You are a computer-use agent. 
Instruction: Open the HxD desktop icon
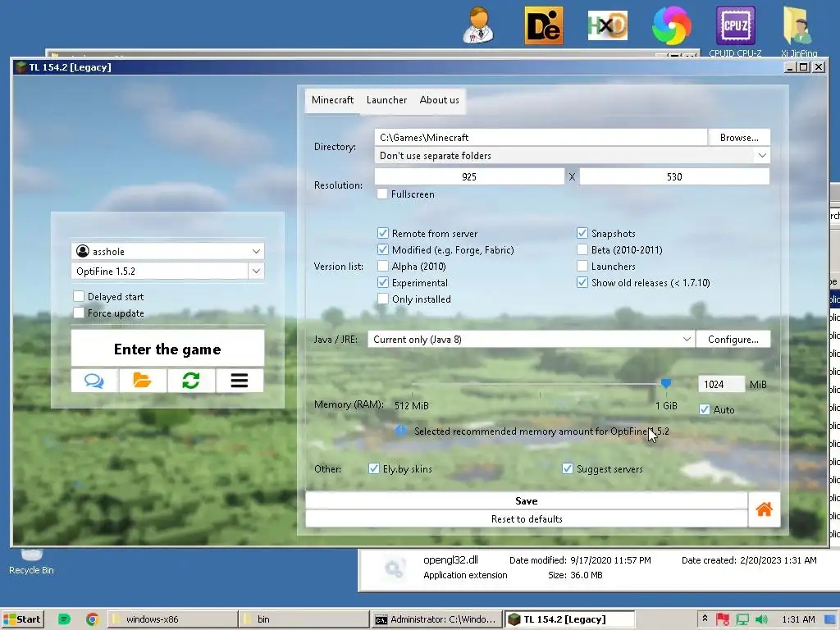pos(608,25)
